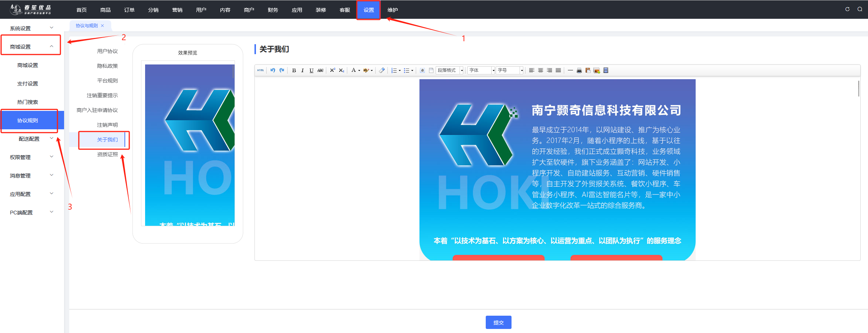Click the 提交 submit button
Image resolution: width=868 pixels, height=333 pixels.
point(498,322)
